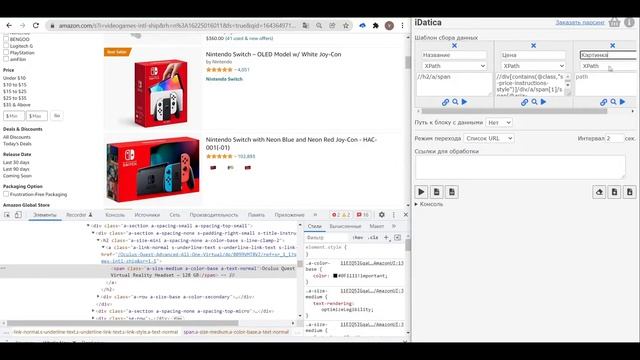
Task: Click the translate page icon in address bar
Action: (305, 25)
